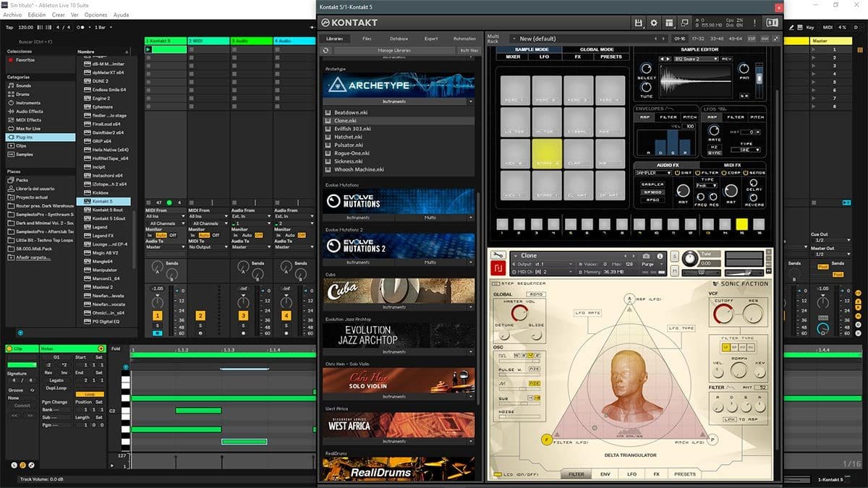868x488 pixels.
Task: Click the info icon in Clone header
Action: (x=660, y=256)
